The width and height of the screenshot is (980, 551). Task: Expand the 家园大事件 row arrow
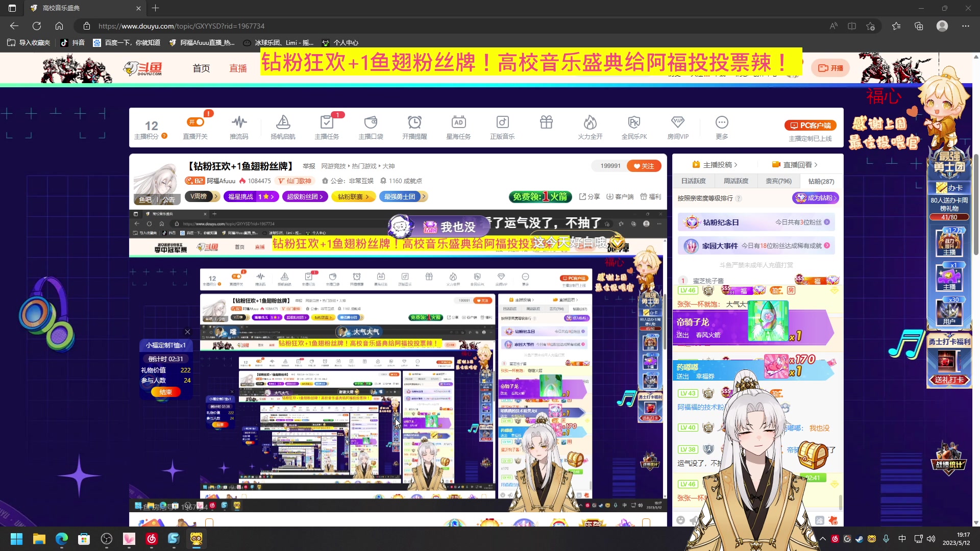(827, 245)
